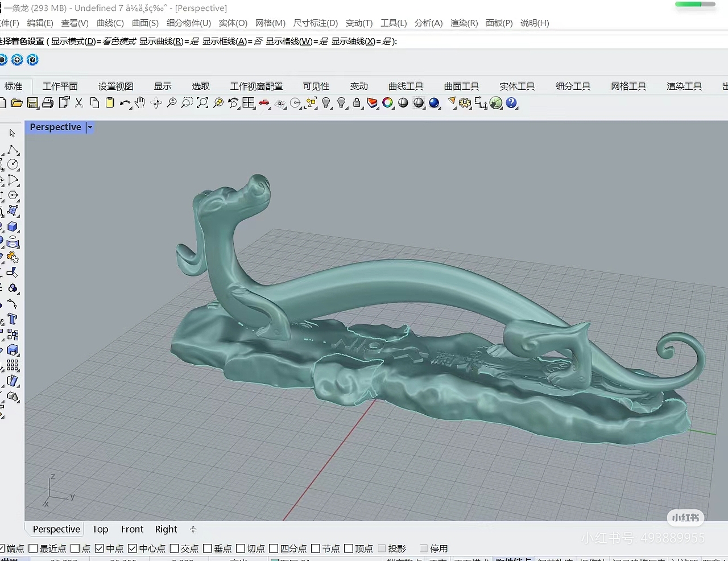Viewport: 728px width, 561px height.
Task: Enable the 垂点 snap checkbox
Action: [x=208, y=548]
